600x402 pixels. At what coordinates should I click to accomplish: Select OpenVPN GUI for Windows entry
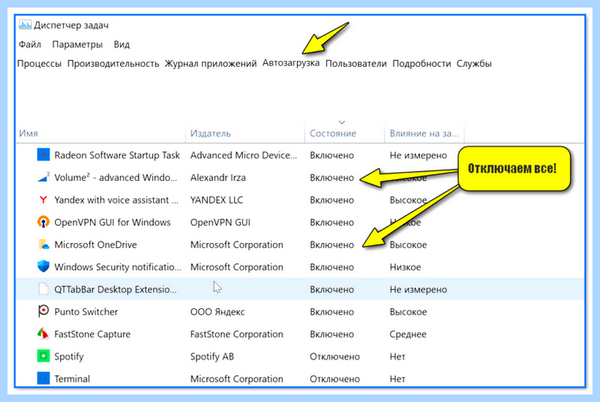pyautogui.click(x=112, y=222)
